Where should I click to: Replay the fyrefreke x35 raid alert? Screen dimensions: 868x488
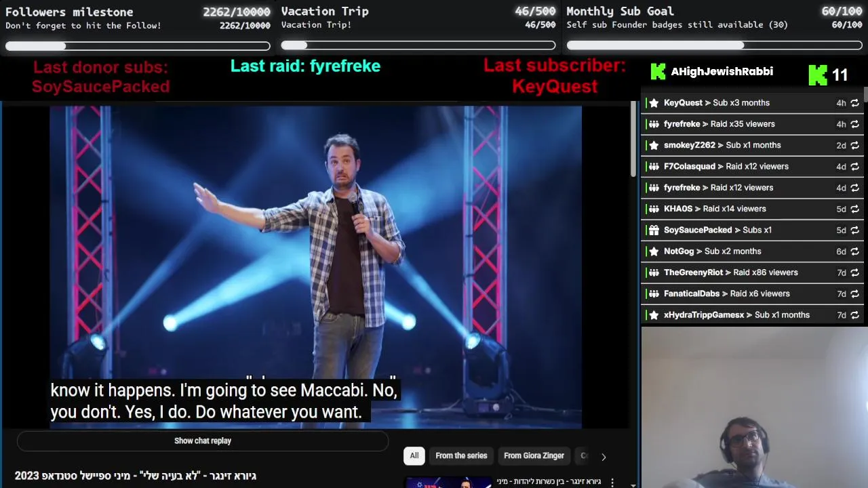click(854, 124)
